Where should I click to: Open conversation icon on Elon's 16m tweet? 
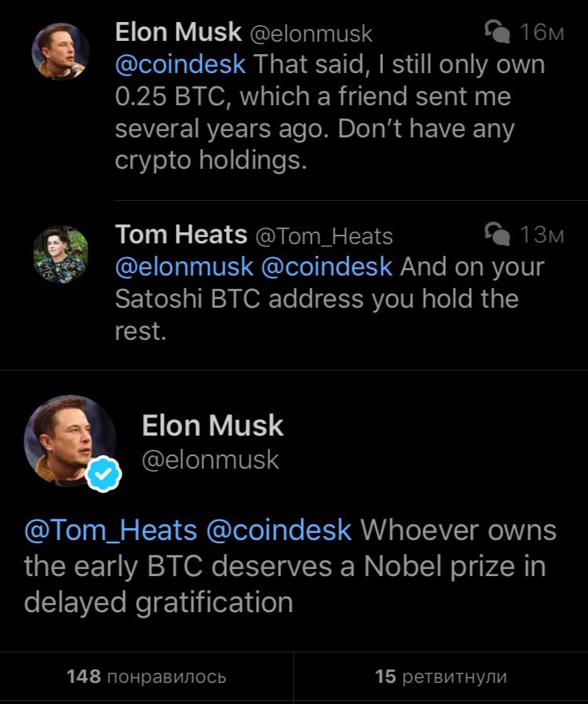coord(497,31)
